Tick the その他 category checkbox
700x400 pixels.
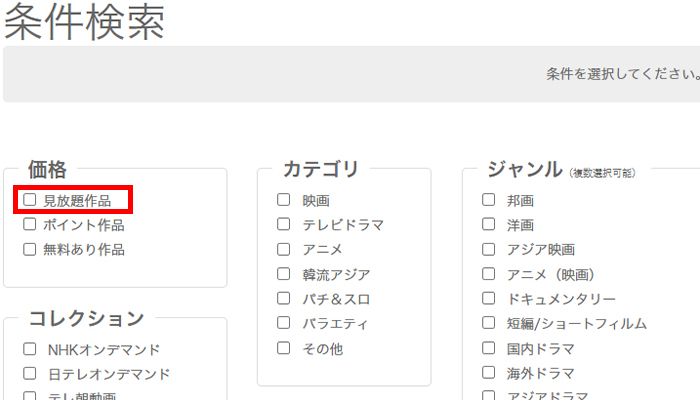(284, 348)
